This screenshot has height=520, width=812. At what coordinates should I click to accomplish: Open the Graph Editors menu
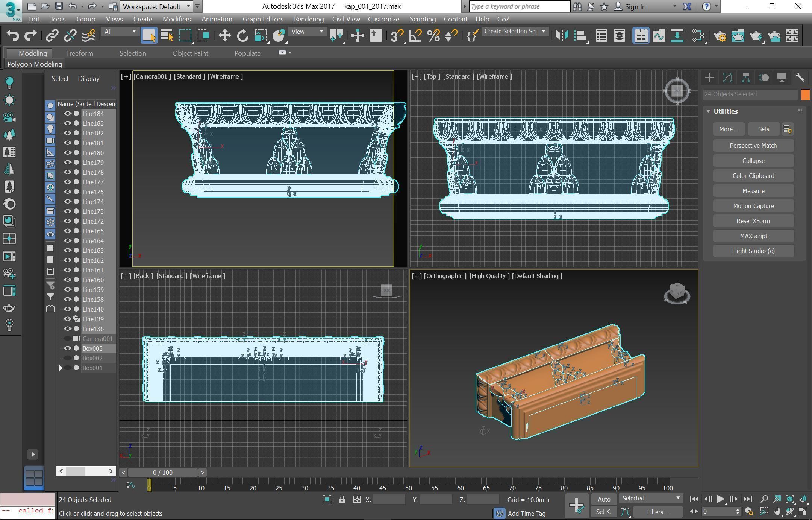(263, 19)
